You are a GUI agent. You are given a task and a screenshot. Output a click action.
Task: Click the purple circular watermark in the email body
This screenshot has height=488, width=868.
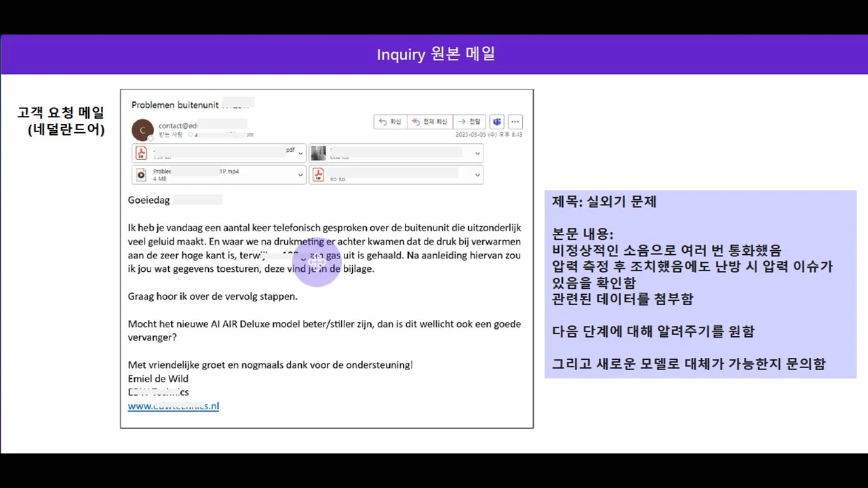click(x=317, y=262)
